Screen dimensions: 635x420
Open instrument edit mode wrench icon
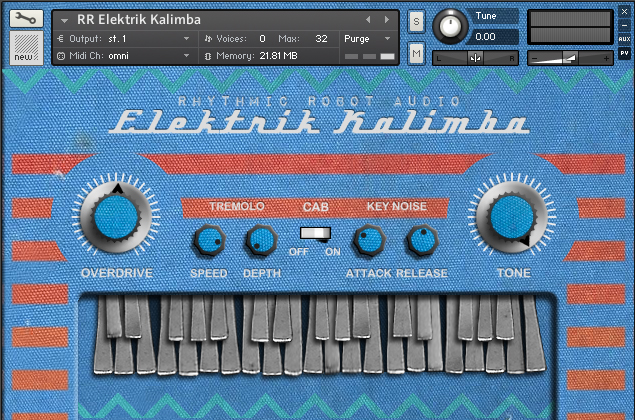(26, 19)
